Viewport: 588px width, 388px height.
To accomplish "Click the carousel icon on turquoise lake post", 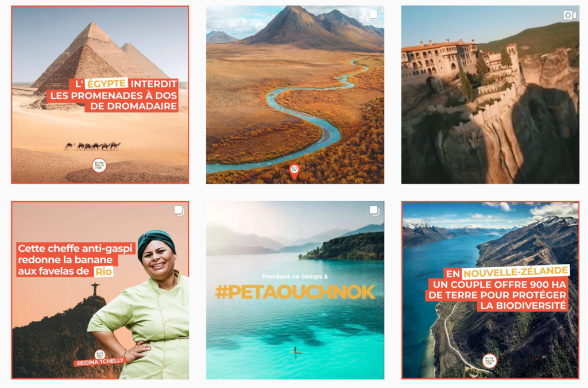I will (374, 210).
